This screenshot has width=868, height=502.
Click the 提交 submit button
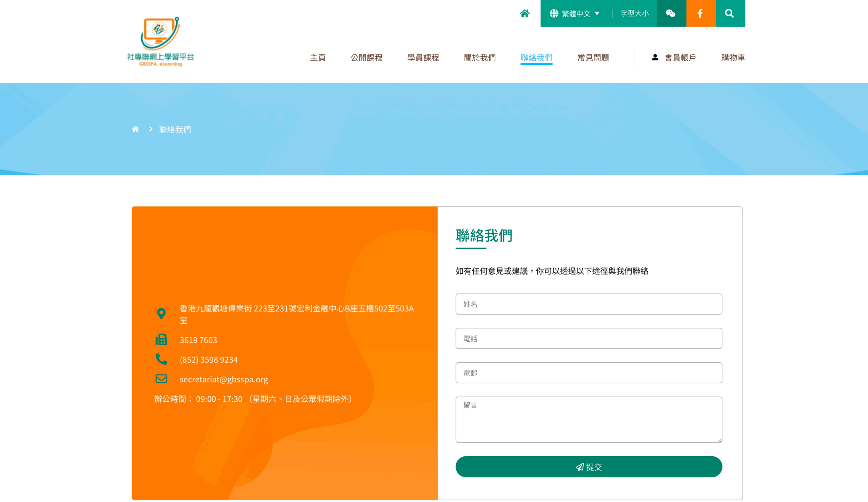click(589, 466)
